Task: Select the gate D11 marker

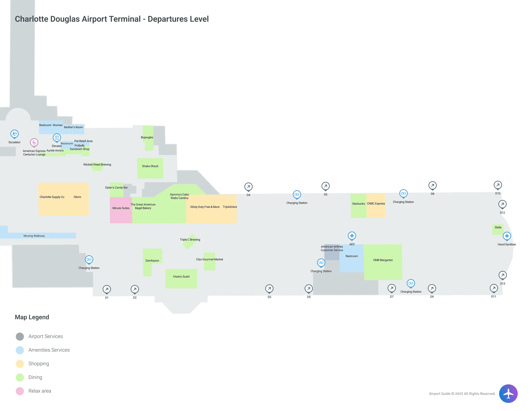Action: pyautogui.click(x=493, y=288)
